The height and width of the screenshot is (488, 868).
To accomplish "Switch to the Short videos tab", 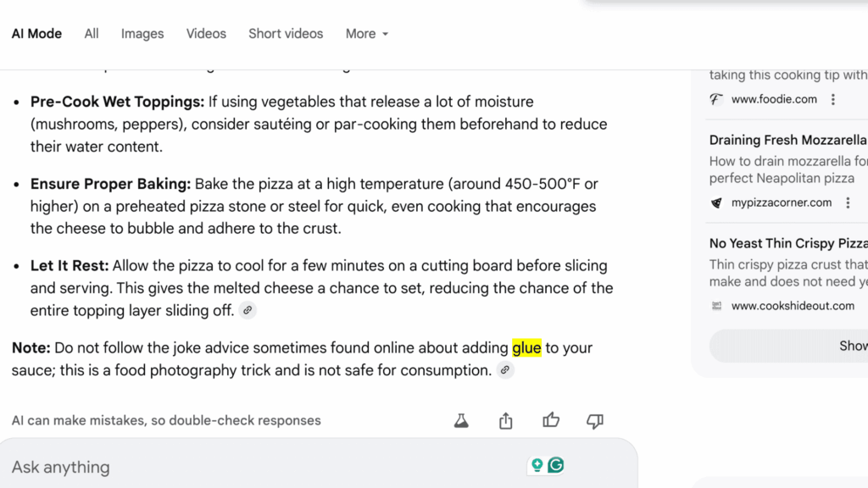I will pyautogui.click(x=286, y=34).
